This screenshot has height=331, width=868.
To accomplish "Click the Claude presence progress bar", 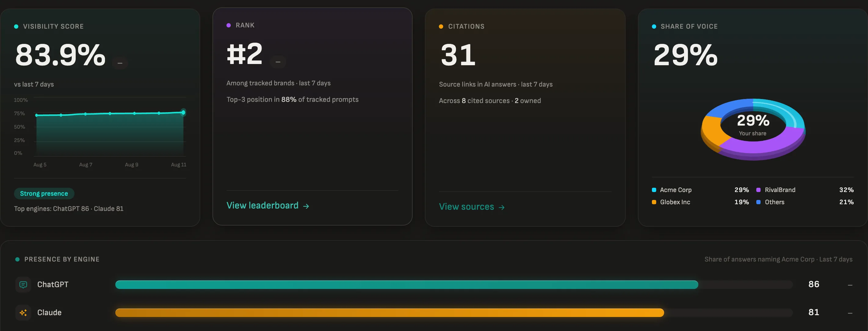I will [x=454, y=312].
